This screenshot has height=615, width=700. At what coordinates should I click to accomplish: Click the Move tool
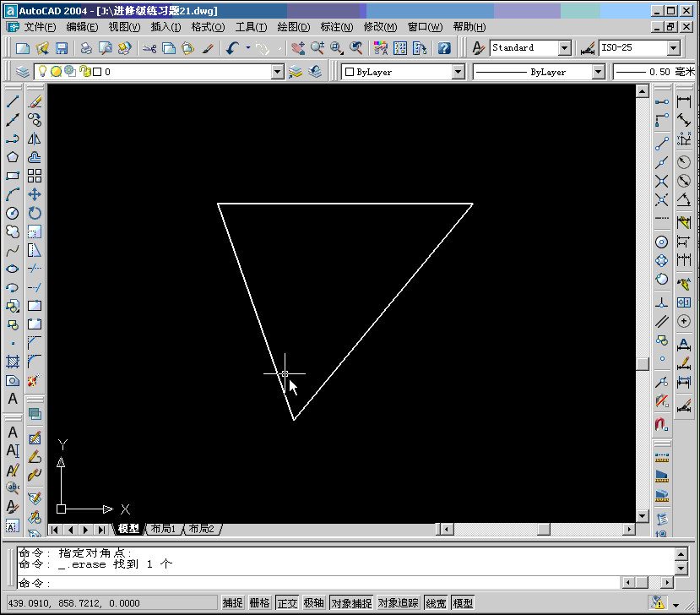35,194
